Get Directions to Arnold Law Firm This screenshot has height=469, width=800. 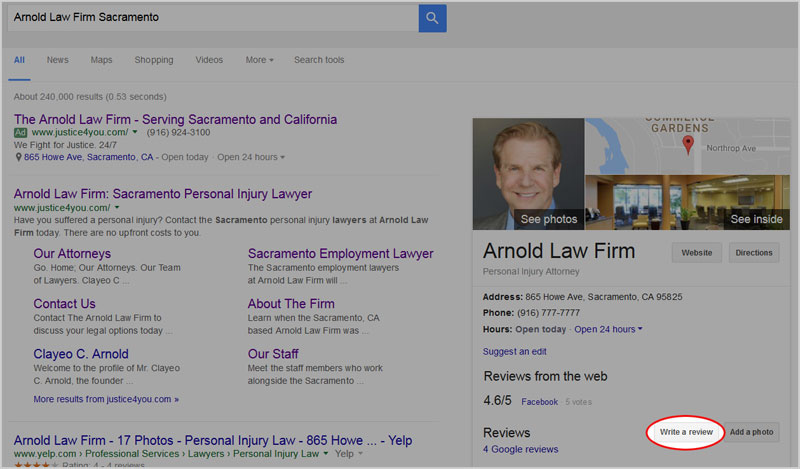[x=754, y=253]
